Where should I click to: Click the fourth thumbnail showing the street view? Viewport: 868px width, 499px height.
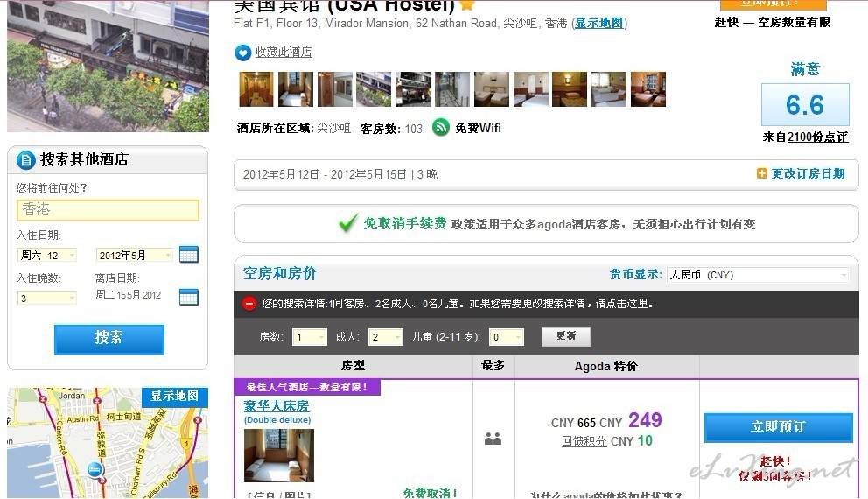tap(374, 88)
